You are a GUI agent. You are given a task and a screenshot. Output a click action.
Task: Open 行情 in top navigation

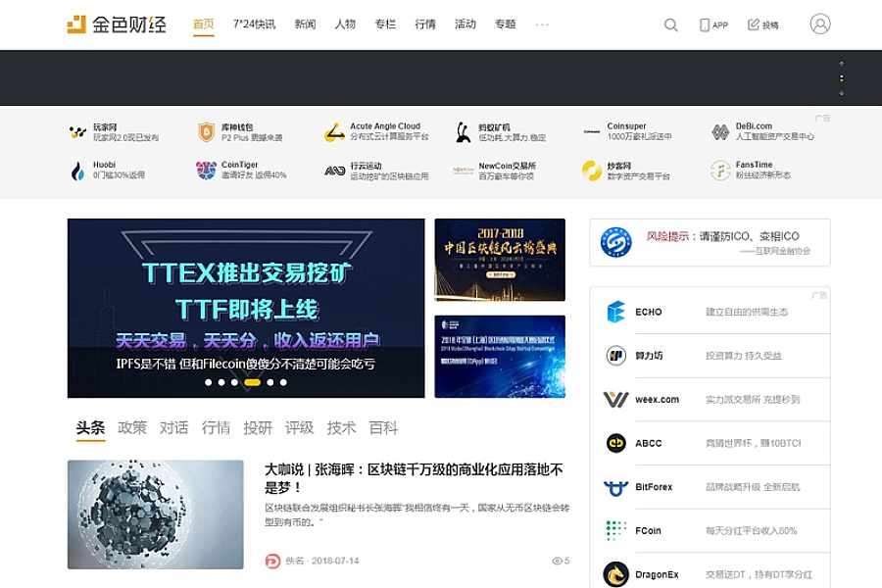point(425,24)
